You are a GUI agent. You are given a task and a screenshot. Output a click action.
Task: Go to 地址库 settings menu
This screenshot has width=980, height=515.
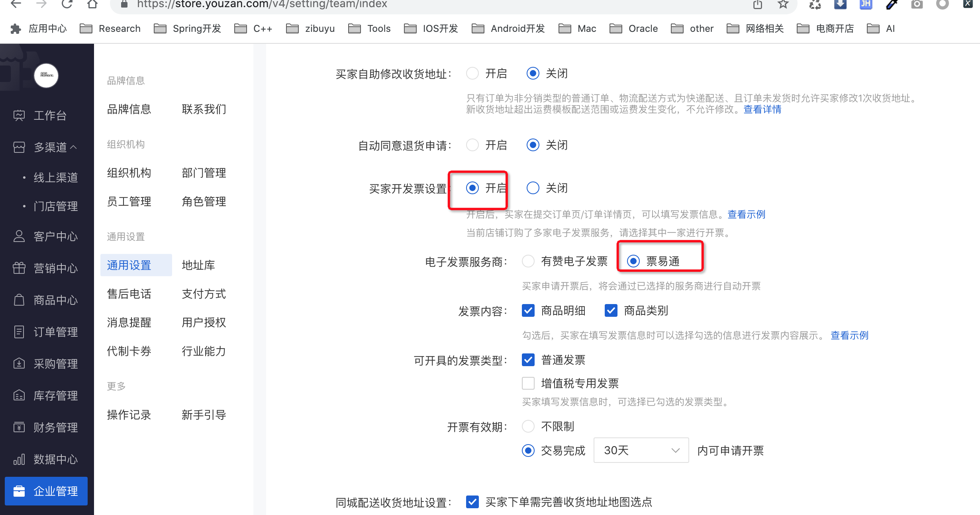(198, 265)
